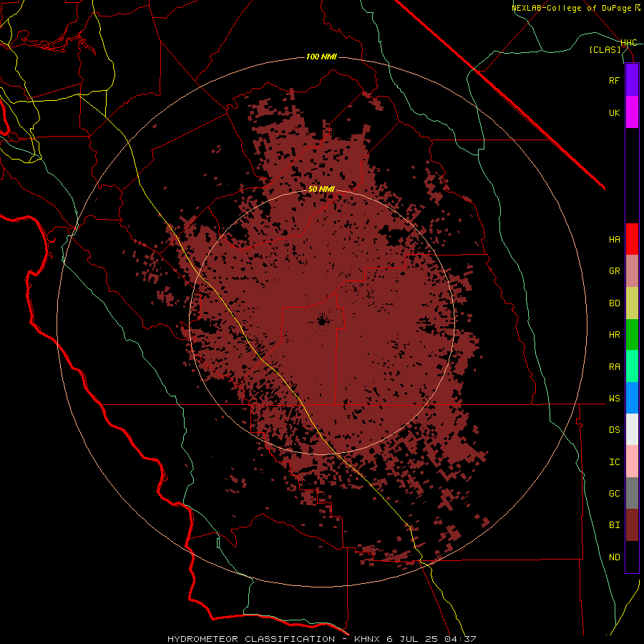
Task: Click the GR legend label
Action: point(614,271)
